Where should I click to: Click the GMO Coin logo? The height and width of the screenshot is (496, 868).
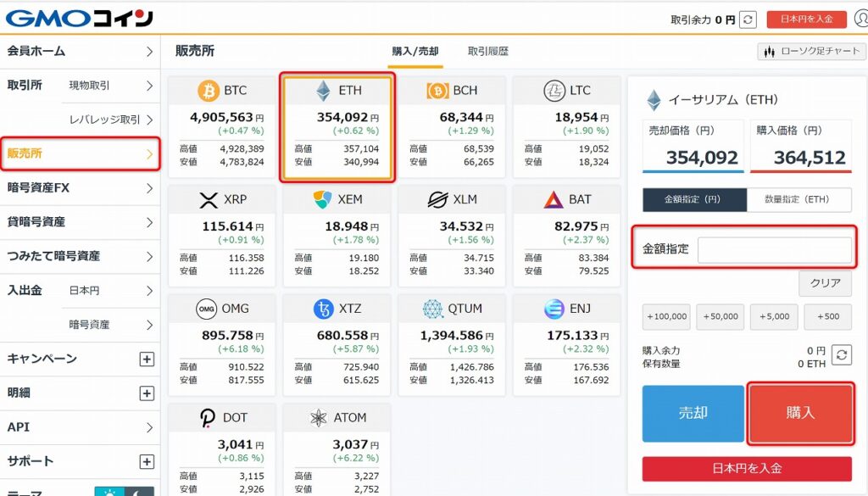(79, 18)
